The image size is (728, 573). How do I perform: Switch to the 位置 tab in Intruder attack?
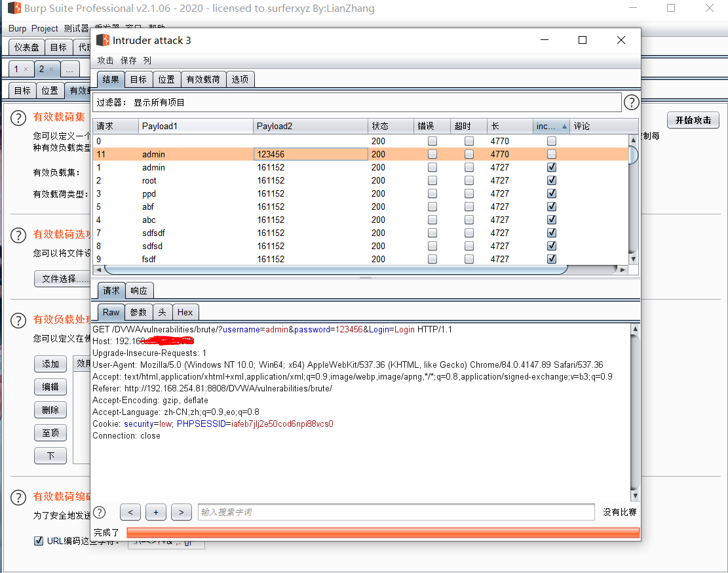pos(166,79)
